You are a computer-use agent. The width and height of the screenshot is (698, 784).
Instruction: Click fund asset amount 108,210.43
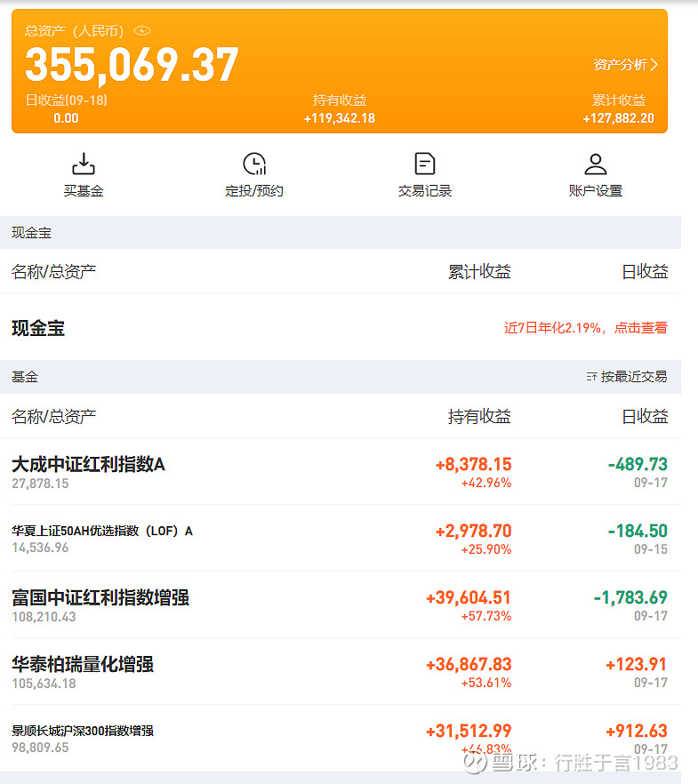tap(44, 617)
